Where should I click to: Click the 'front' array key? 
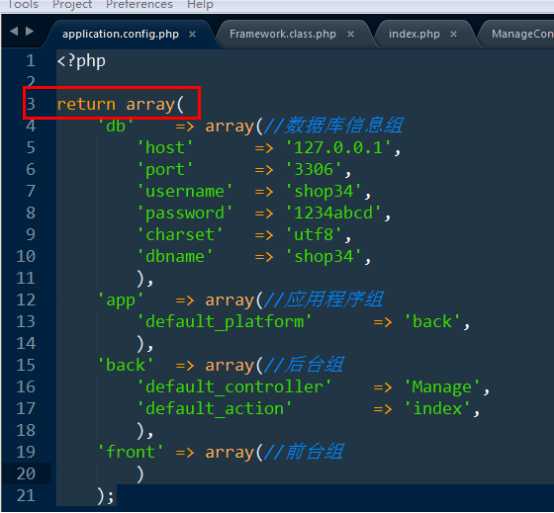(130, 452)
